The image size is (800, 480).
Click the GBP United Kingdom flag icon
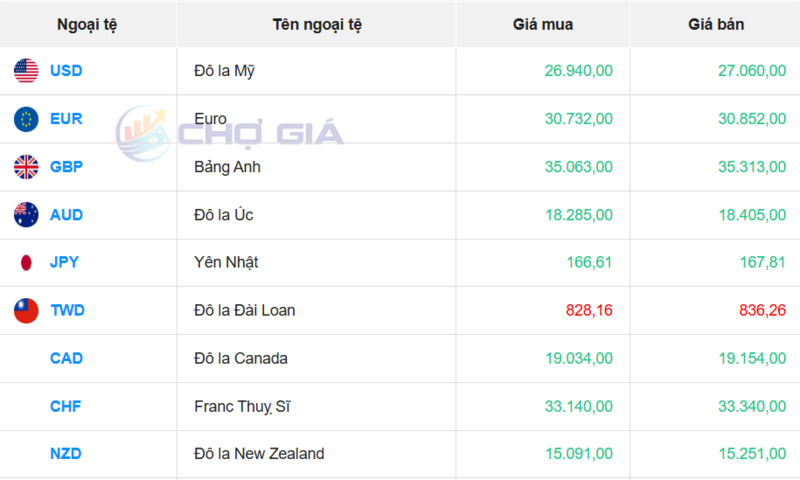[26, 167]
